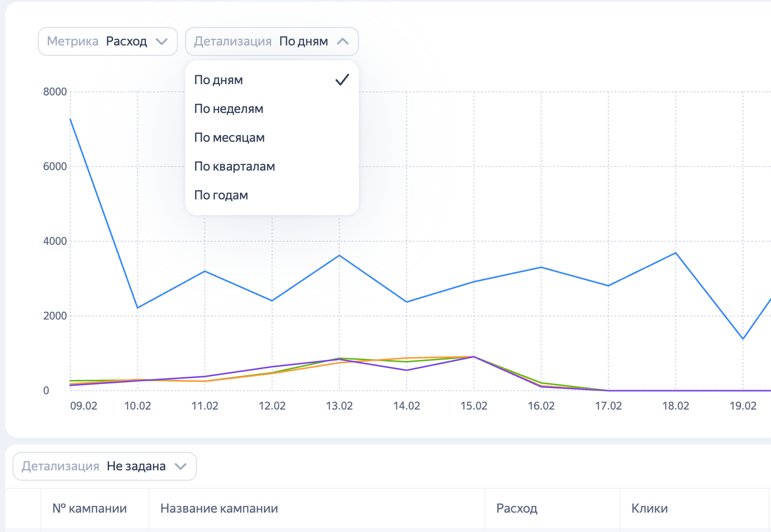Pick По кварталам from the list
Screen dimensions: 771x532
pyautogui.click(x=234, y=167)
